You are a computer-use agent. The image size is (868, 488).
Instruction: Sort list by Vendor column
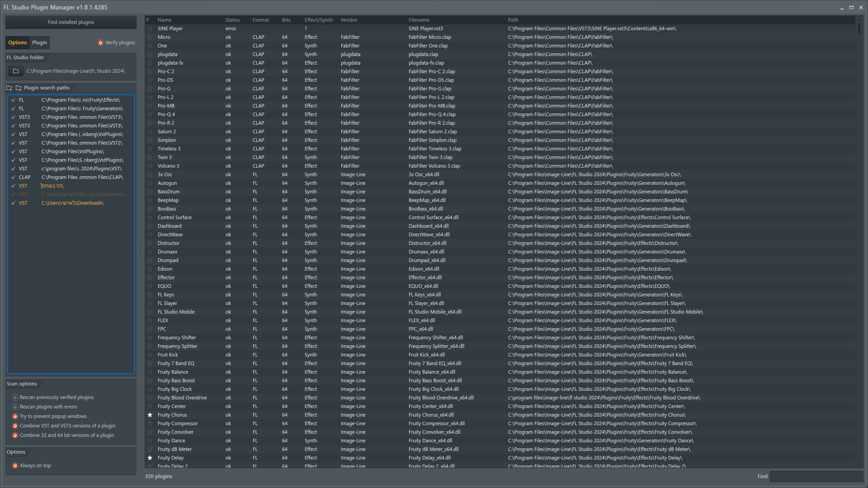(349, 20)
